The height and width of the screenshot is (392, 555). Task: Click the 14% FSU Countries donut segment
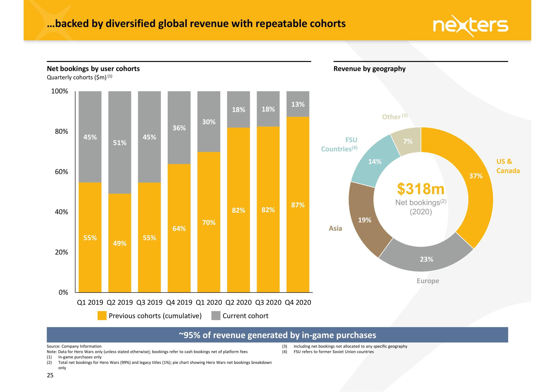point(375,162)
